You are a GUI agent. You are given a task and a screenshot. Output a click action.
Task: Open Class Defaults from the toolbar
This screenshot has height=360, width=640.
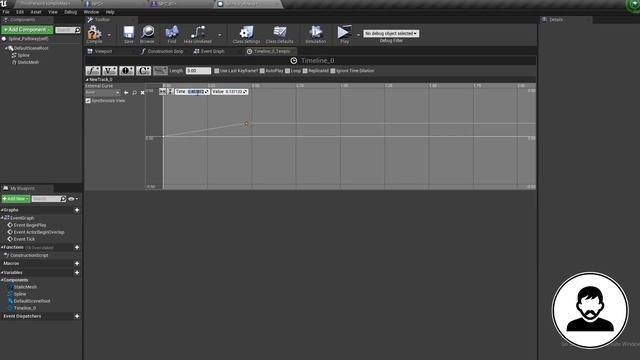coord(280,34)
